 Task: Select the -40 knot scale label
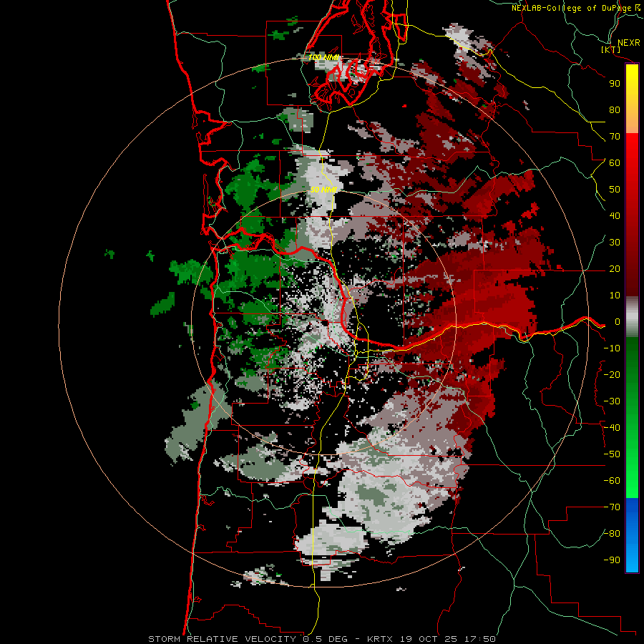(612, 428)
